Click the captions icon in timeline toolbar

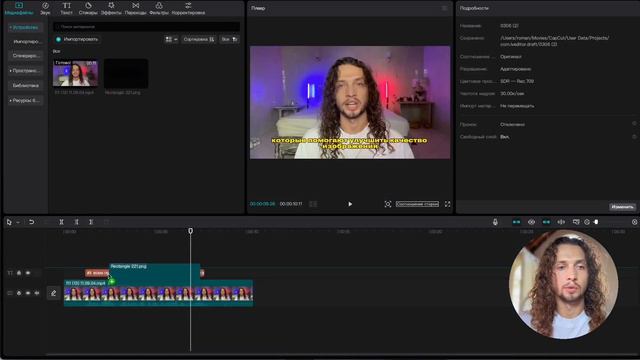point(576,222)
